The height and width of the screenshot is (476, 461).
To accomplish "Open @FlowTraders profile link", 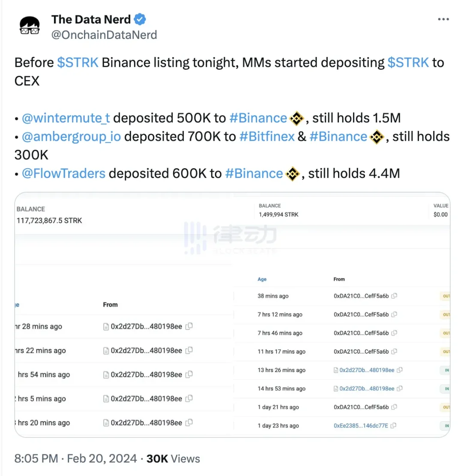I will pyautogui.click(x=63, y=173).
